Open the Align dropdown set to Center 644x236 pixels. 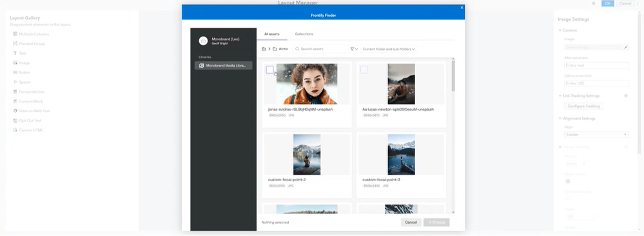click(596, 135)
